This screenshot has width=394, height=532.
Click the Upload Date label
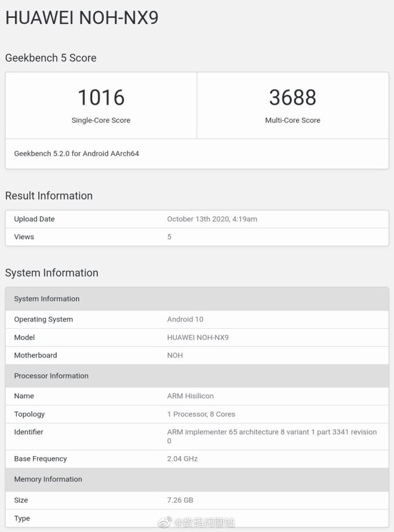pos(34,219)
